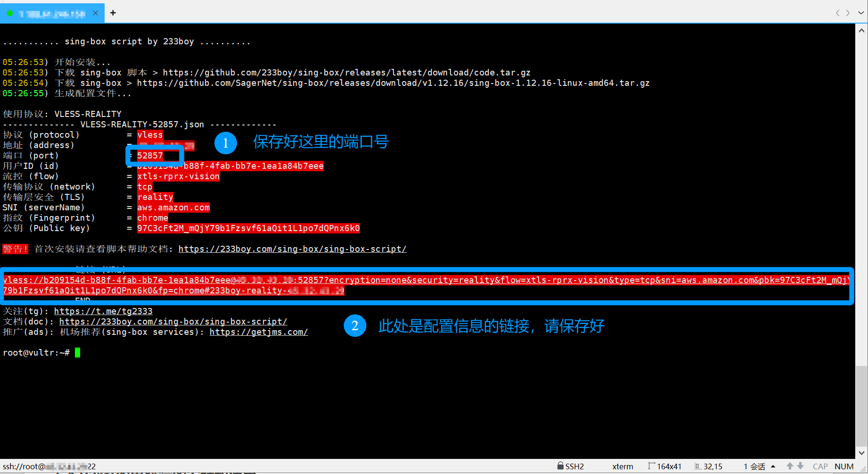Click the up arrow in the status bar
The image size is (868, 474).
click(790, 466)
